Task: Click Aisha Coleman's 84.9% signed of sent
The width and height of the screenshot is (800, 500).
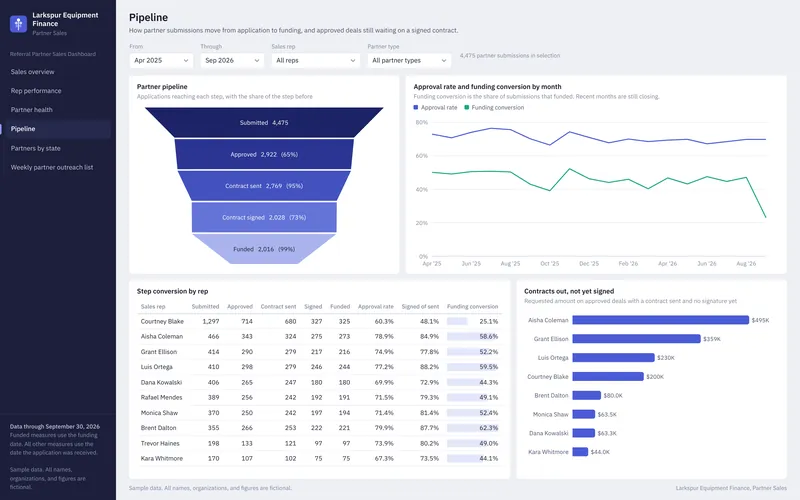Action: pyautogui.click(x=429, y=336)
